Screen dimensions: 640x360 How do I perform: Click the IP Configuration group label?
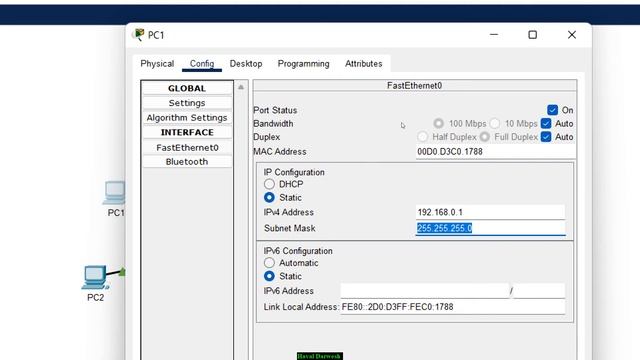click(x=294, y=172)
